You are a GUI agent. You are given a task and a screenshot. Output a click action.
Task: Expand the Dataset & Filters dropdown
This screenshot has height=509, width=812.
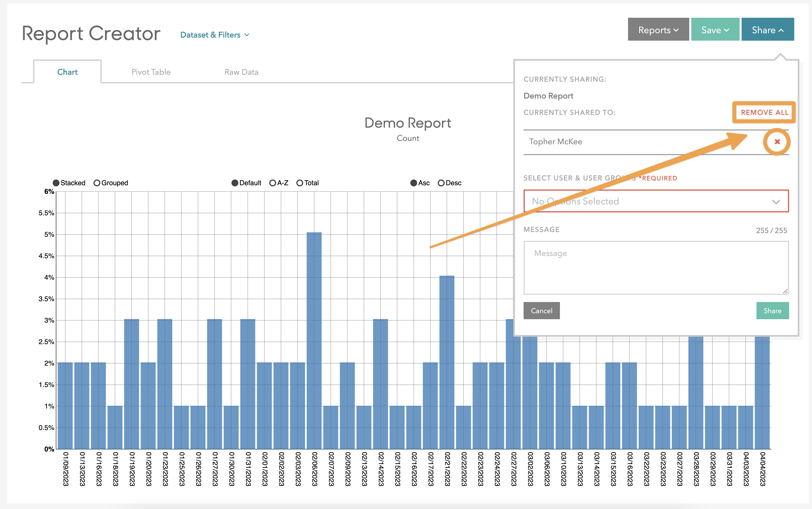(x=215, y=35)
